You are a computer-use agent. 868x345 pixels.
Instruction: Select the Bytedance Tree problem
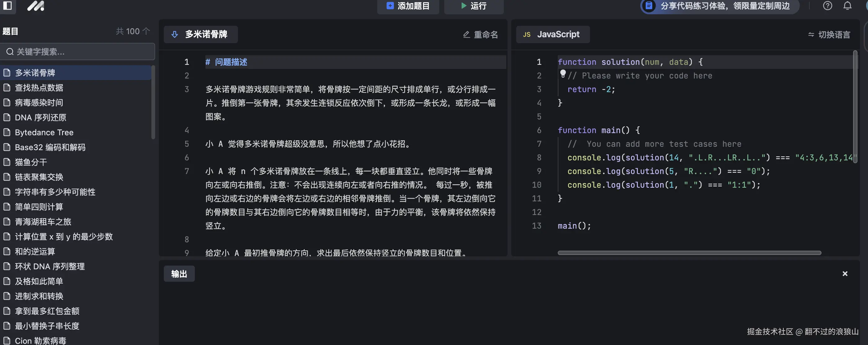point(44,132)
